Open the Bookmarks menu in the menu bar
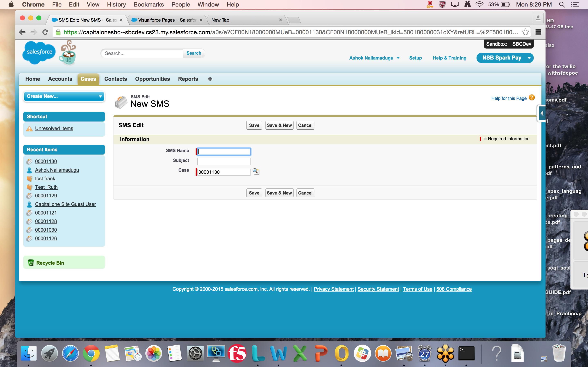The image size is (588, 367). click(x=148, y=4)
